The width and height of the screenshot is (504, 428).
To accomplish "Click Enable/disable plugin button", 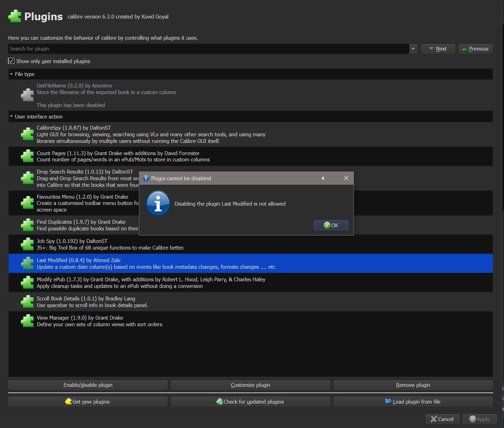I will 88,385.
